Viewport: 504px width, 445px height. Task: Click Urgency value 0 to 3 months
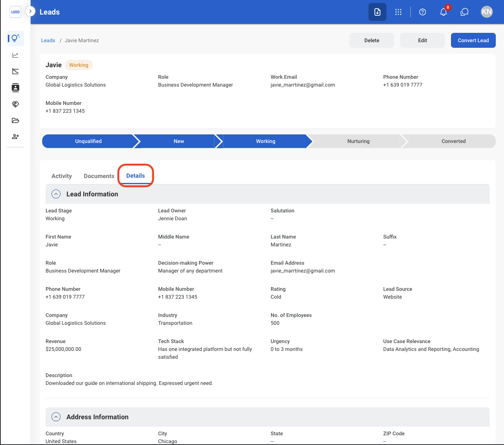[x=287, y=349]
